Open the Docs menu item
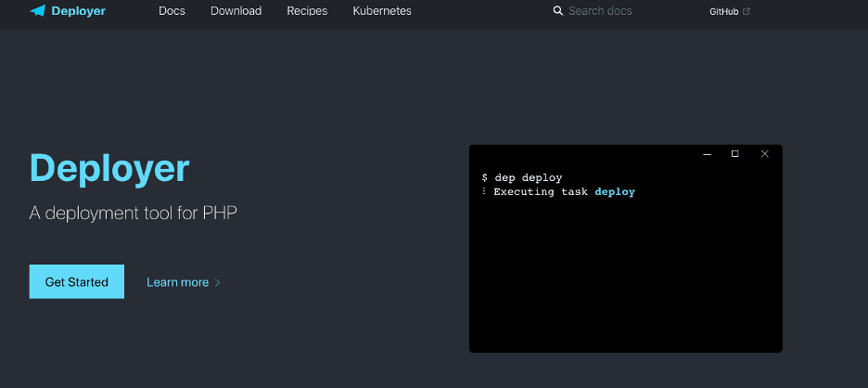The width and height of the screenshot is (868, 388). (x=172, y=11)
